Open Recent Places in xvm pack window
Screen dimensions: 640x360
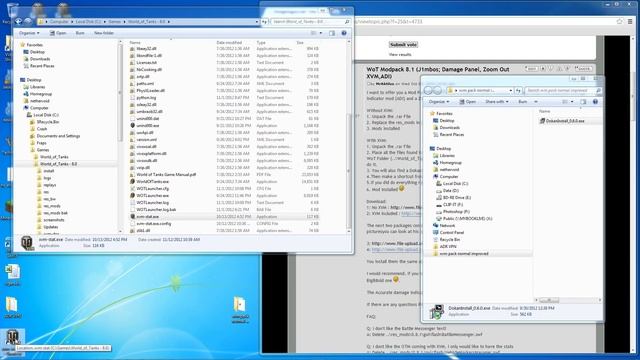[x=451, y=134]
